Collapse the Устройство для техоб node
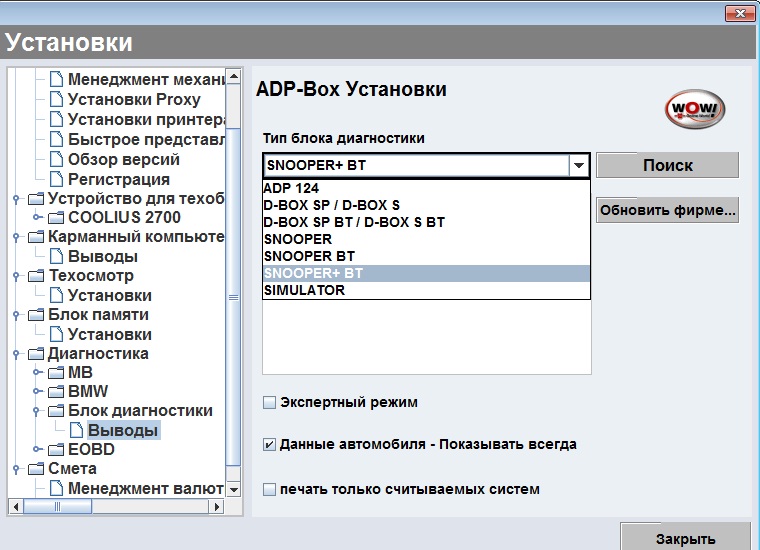Viewport: 760px width, 550px height. point(16,199)
